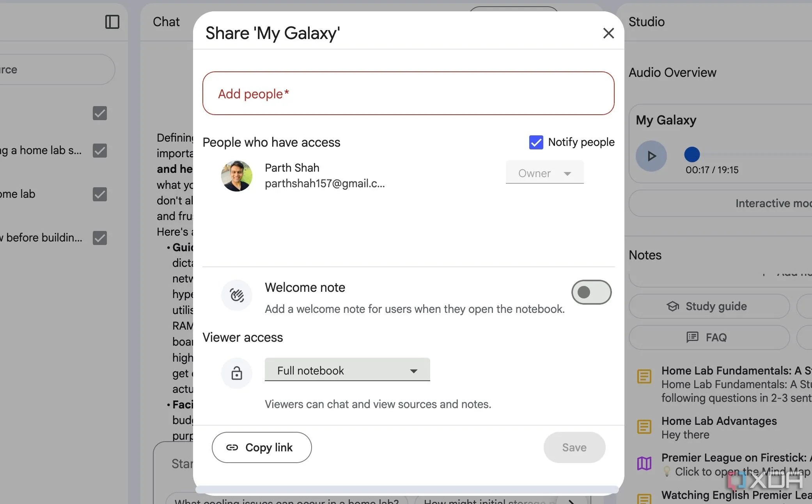Image resolution: width=812 pixels, height=504 pixels.
Task: Click the Home Lab Advantages note icon
Action: click(x=644, y=427)
